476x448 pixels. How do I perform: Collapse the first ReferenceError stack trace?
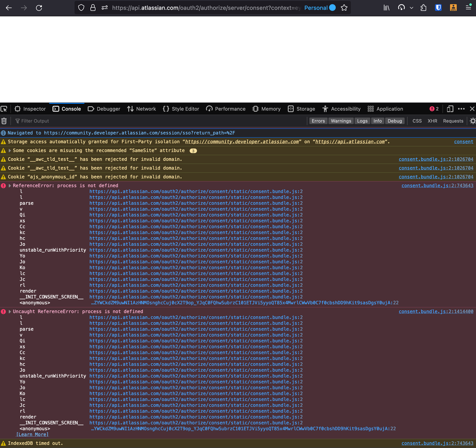coord(10,186)
